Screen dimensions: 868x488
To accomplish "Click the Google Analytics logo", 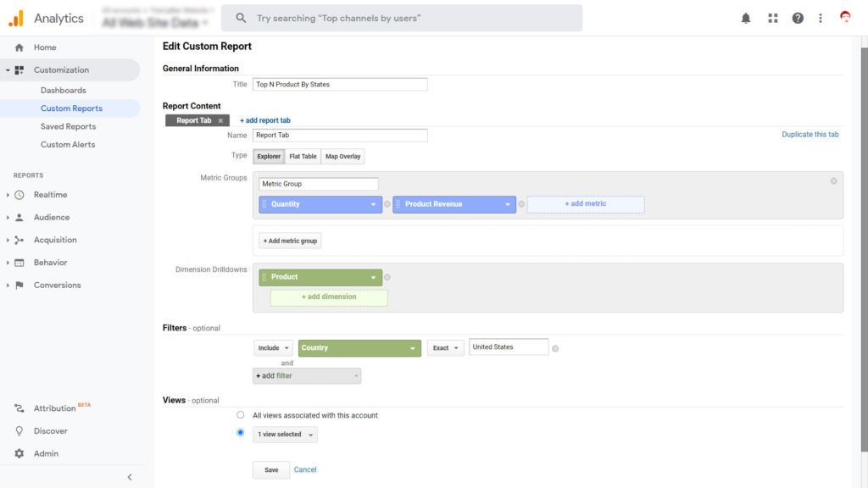I will pos(16,19).
